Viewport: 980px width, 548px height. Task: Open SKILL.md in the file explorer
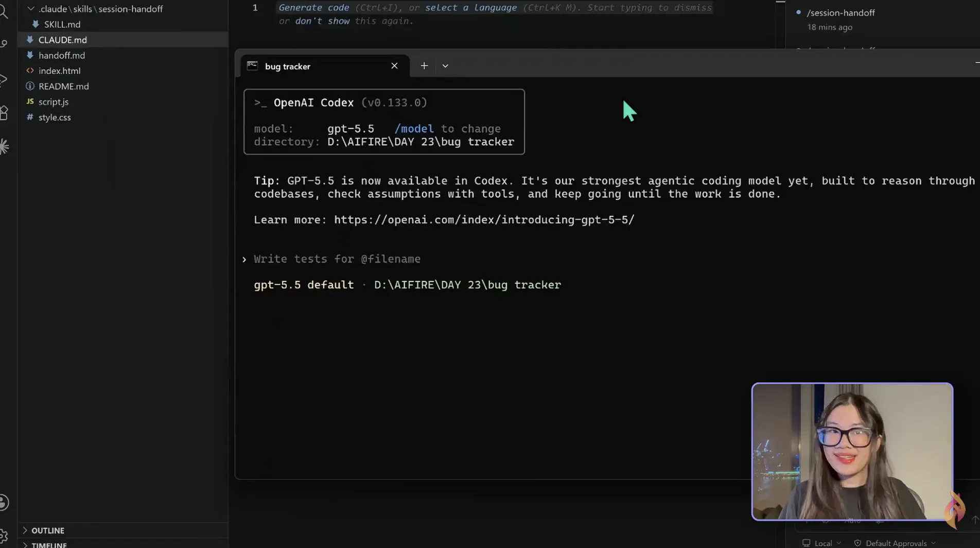62,24
